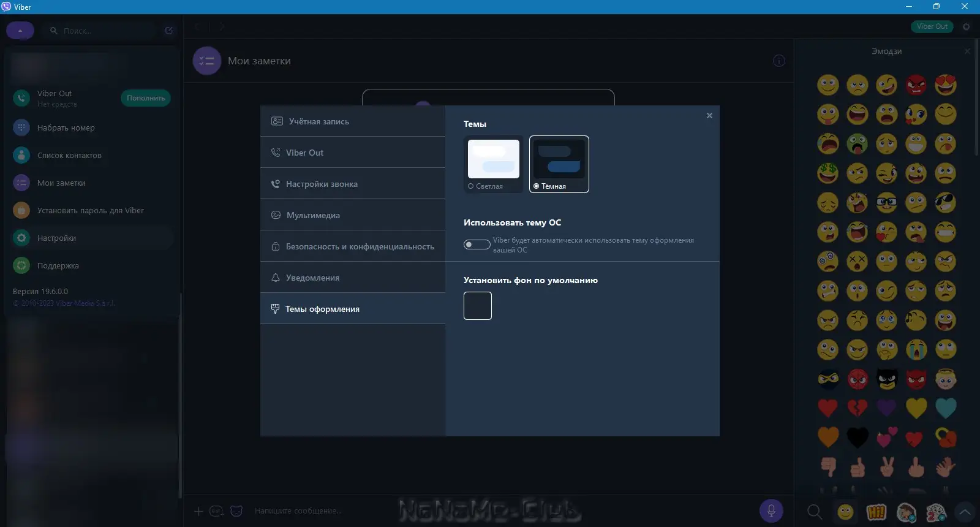Go to Настройки звонка section
This screenshot has height=527, width=980.
point(353,184)
